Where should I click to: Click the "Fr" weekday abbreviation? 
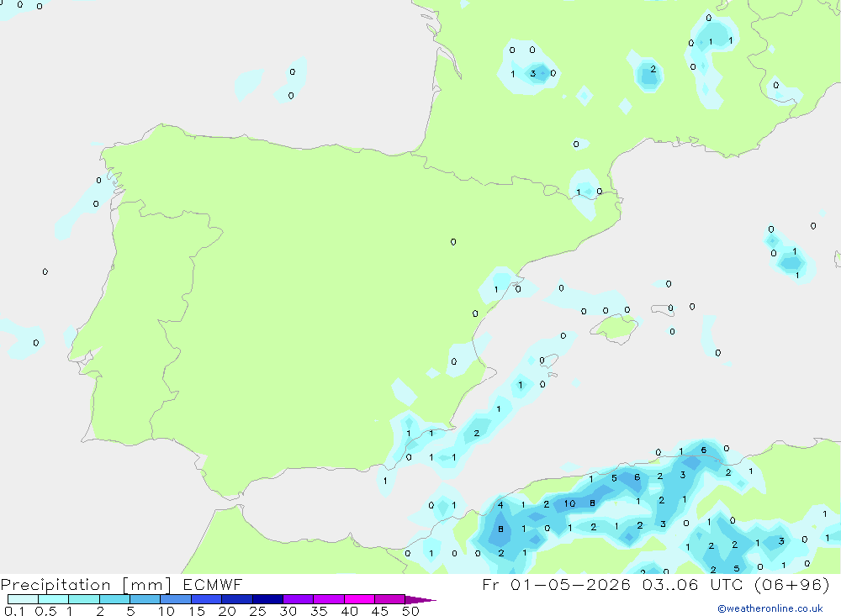tap(490, 584)
